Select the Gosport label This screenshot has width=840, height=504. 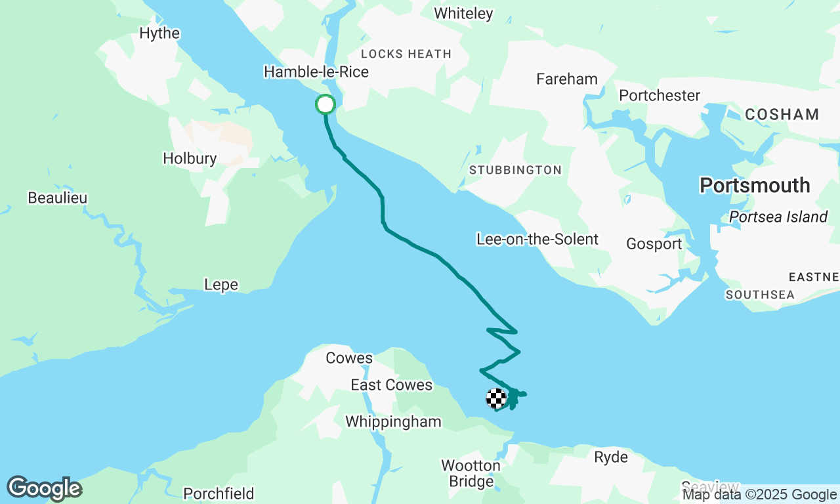pos(654,244)
